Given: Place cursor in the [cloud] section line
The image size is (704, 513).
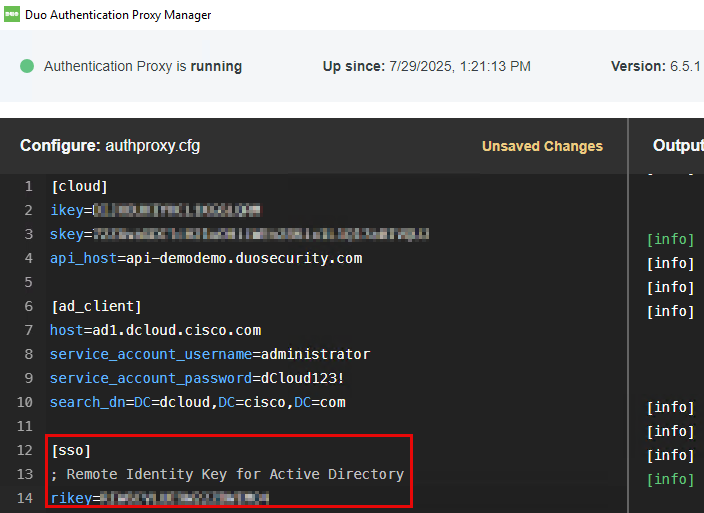Looking at the screenshot, I should 79,186.
